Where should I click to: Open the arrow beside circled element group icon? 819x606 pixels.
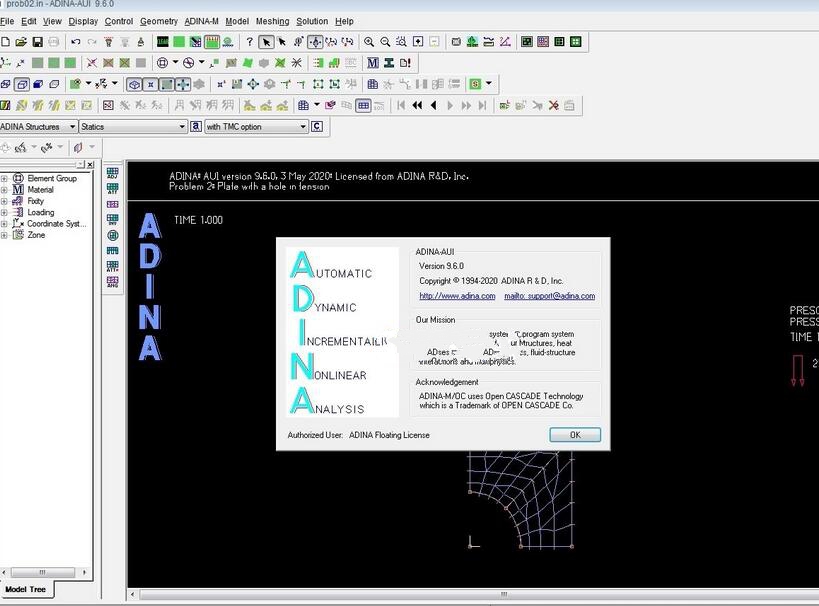coord(176,63)
